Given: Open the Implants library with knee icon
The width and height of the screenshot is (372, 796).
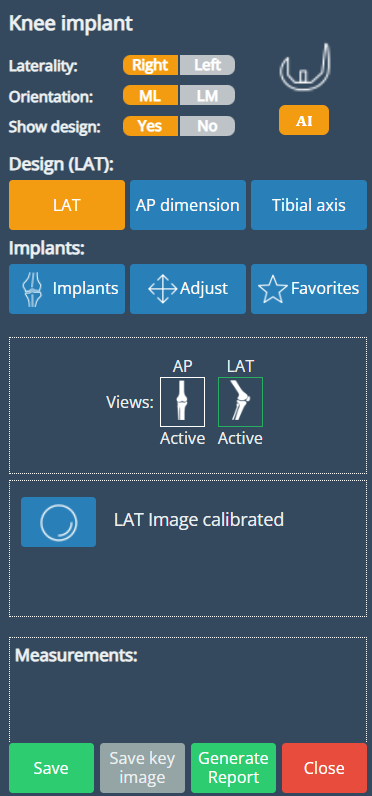Looking at the screenshot, I should (x=66, y=289).
